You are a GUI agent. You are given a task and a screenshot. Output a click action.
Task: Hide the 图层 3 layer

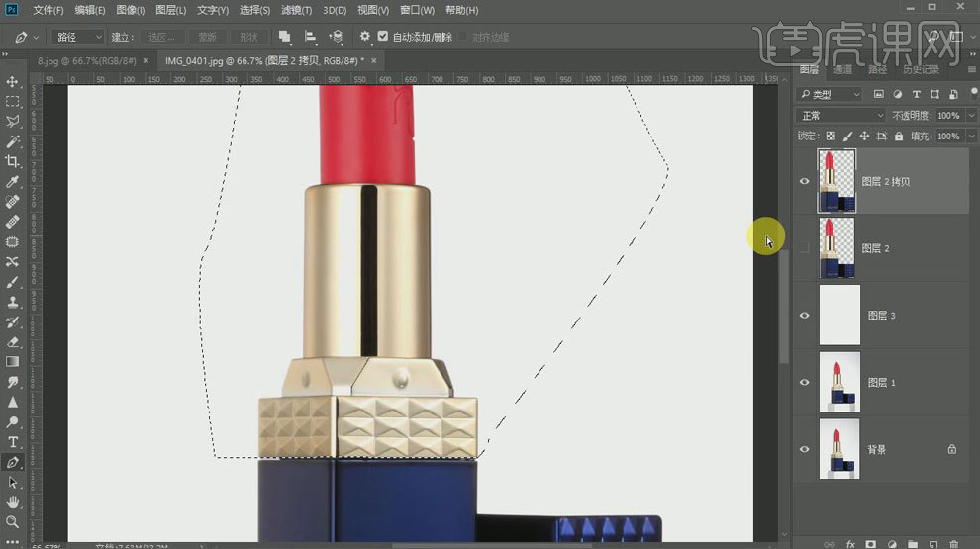[805, 315]
